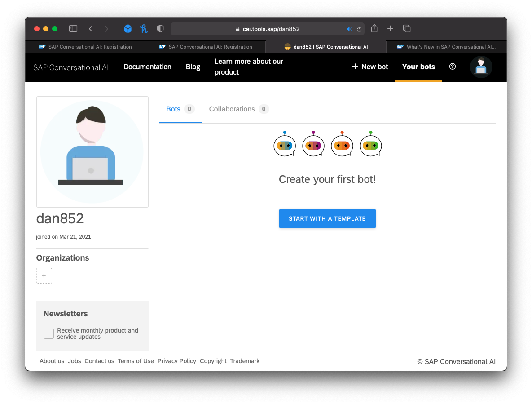Image resolution: width=532 pixels, height=404 pixels.
Task: Click the orange bot illustration
Action: point(342,144)
